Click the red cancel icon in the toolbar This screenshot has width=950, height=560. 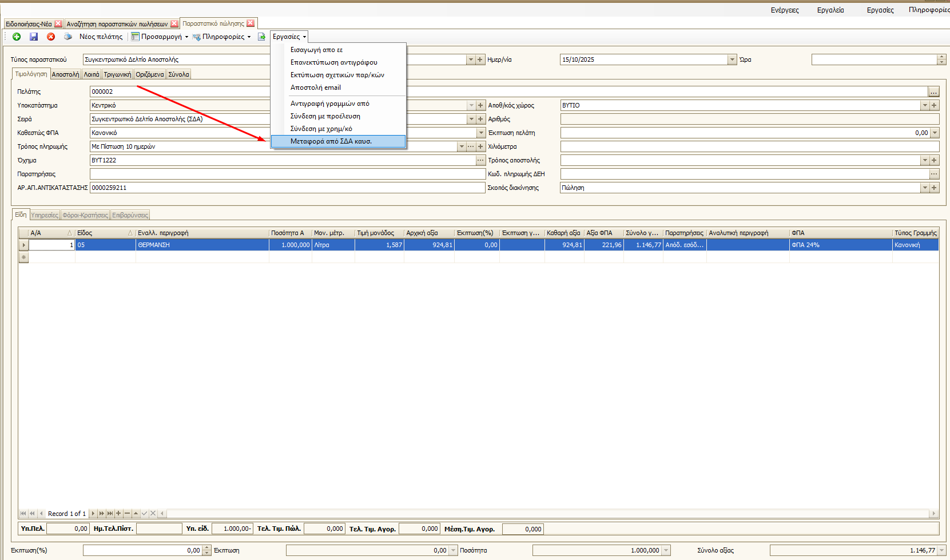coord(51,37)
